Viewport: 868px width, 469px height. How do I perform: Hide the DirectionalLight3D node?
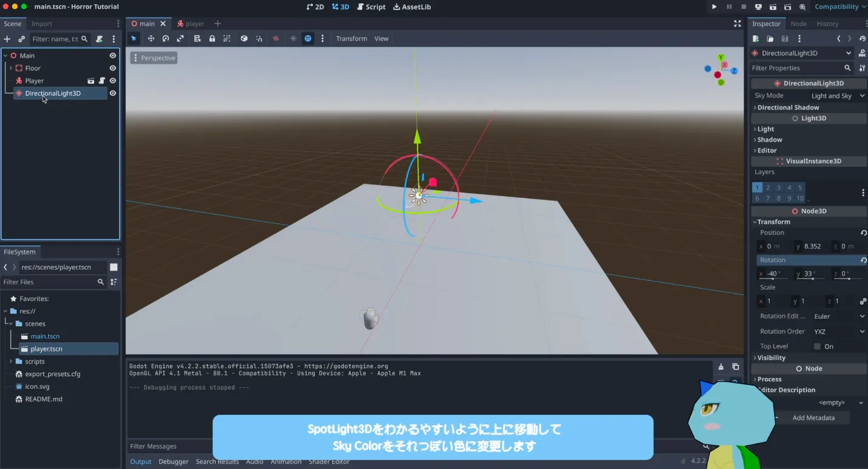click(112, 94)
